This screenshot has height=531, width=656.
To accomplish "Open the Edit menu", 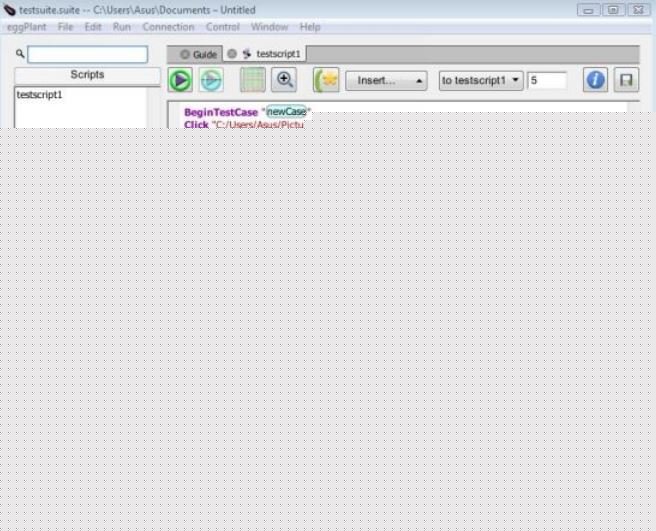I will coord(93,27).
